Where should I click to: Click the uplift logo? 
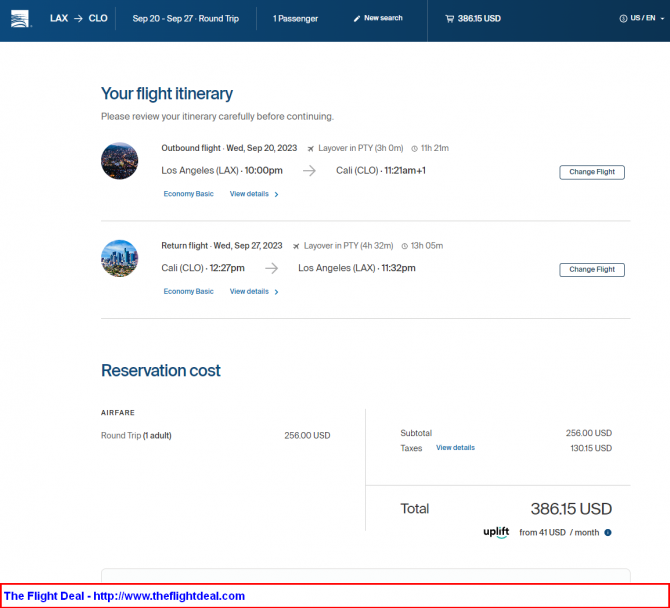point(496,532)
